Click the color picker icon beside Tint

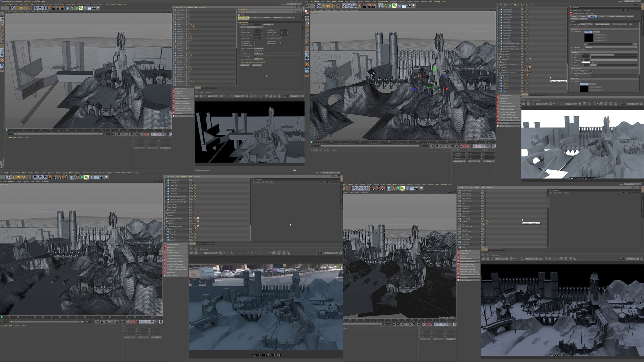click(592, 62)
